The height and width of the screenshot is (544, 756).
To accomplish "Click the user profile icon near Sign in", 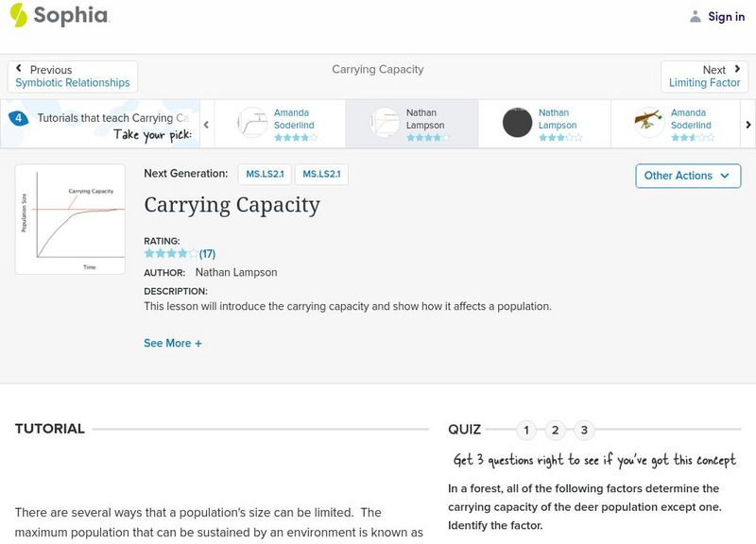I will pyautogui.click(x=695, y=16).
